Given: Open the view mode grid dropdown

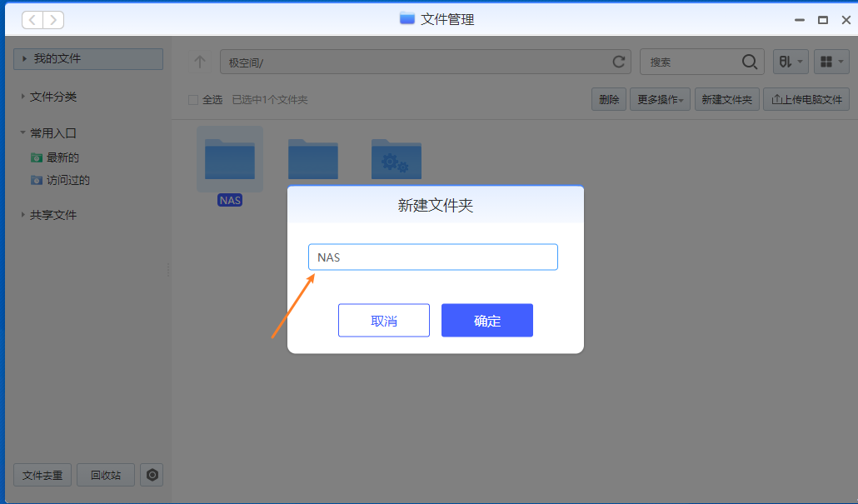Looking at the screenshot, I should [831, 62].
